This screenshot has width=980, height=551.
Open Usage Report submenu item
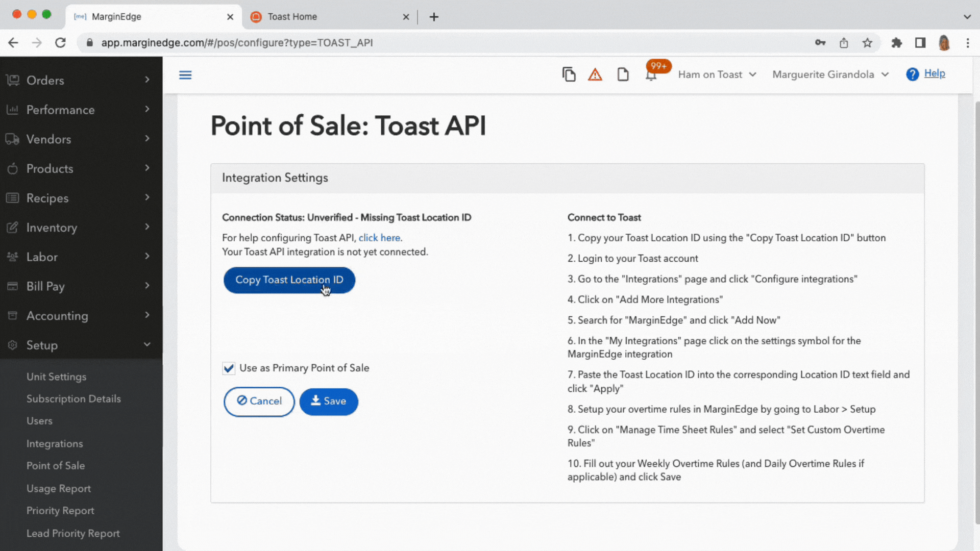coord(59,488)
